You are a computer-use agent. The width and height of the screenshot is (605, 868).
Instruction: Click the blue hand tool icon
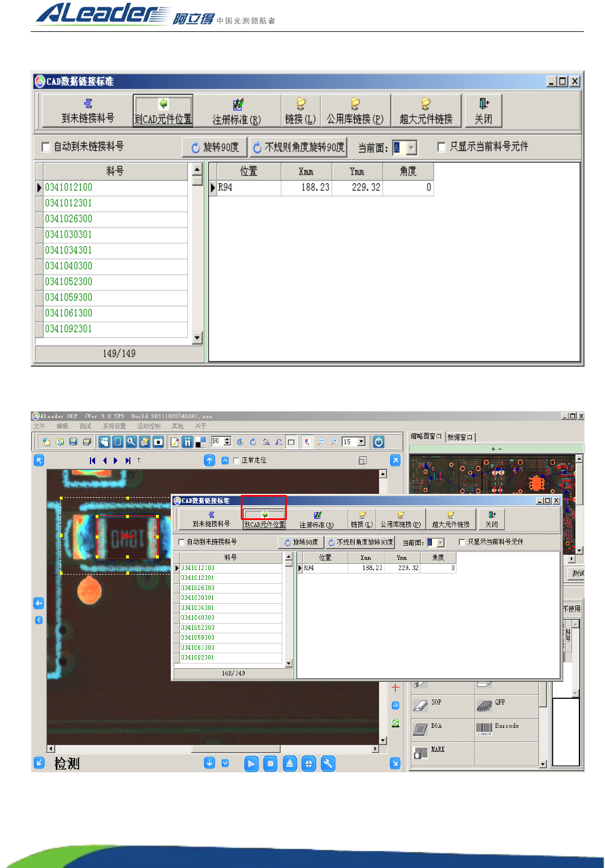pos(104,442)
